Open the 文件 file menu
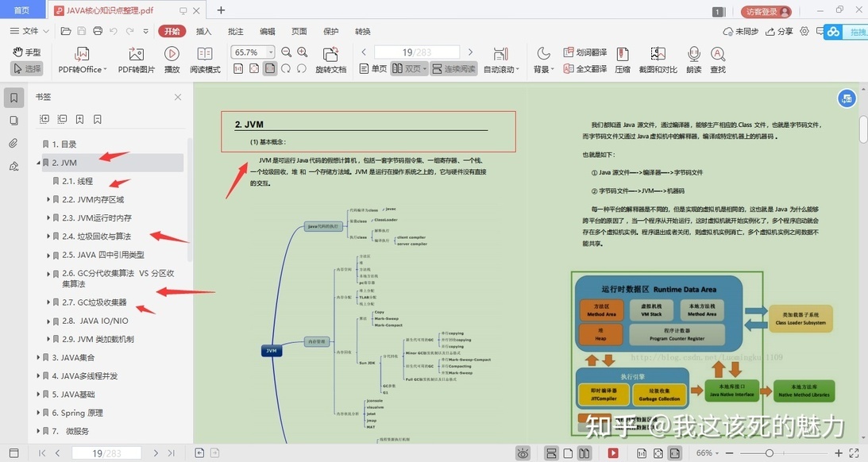The width and height of the screenshot is (868, 462). (x=30, y=31)
